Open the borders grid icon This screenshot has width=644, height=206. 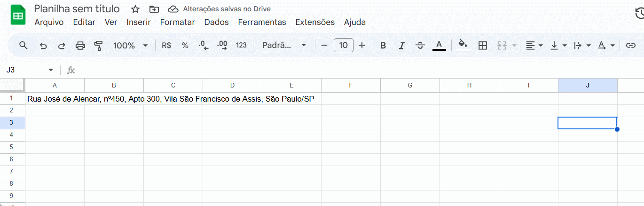pyautogui.click(x=482, y=46)
